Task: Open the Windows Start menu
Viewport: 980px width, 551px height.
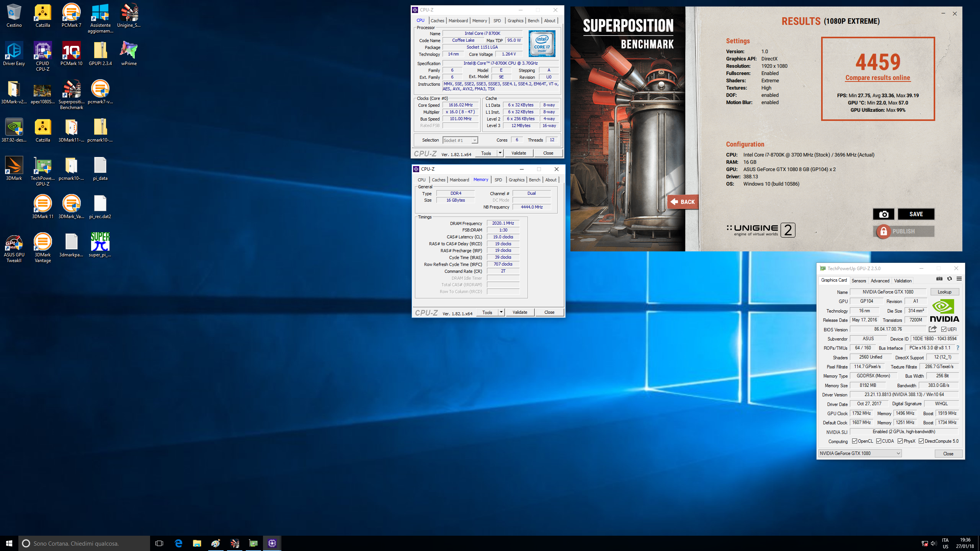Action: click(x=9, y=543)
